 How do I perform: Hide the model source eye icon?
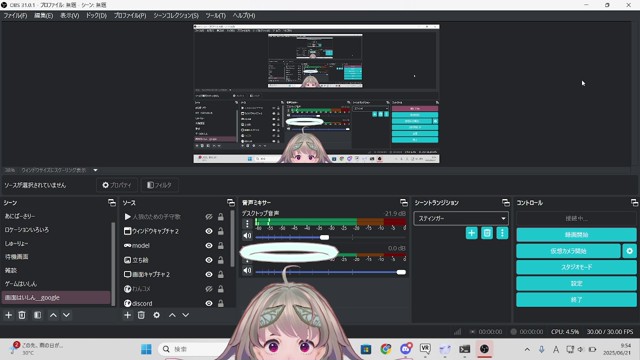(x=209, y=246)
